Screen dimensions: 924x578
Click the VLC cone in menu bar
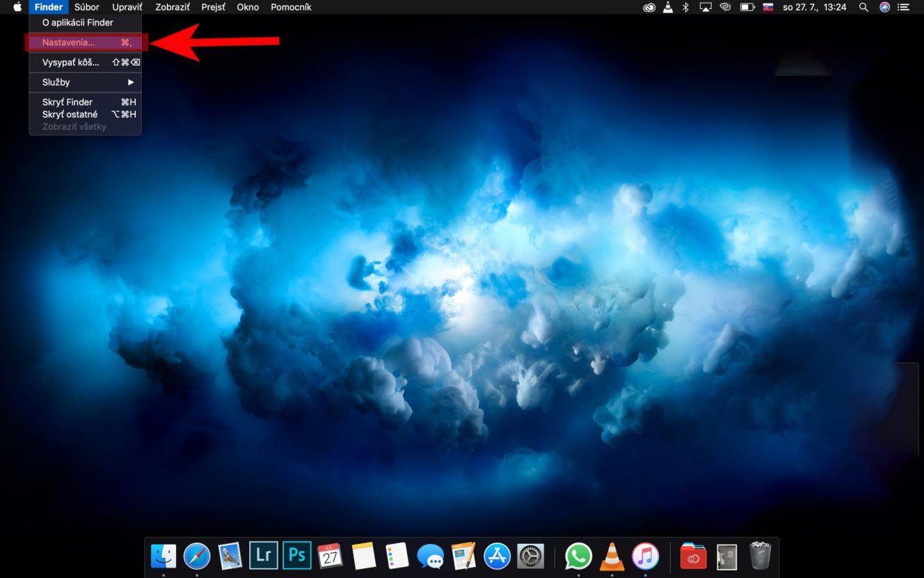pyautogui.click(x=668, y=7)
